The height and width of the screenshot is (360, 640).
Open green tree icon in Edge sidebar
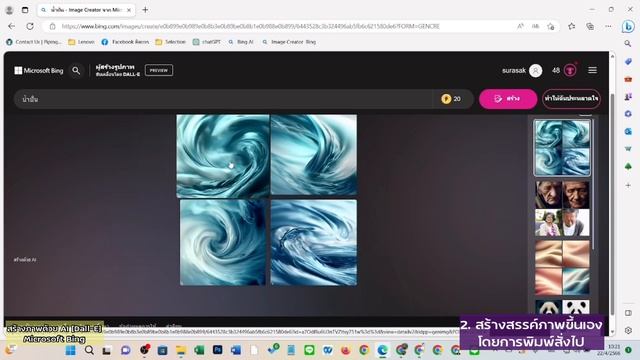coord(628,167)
